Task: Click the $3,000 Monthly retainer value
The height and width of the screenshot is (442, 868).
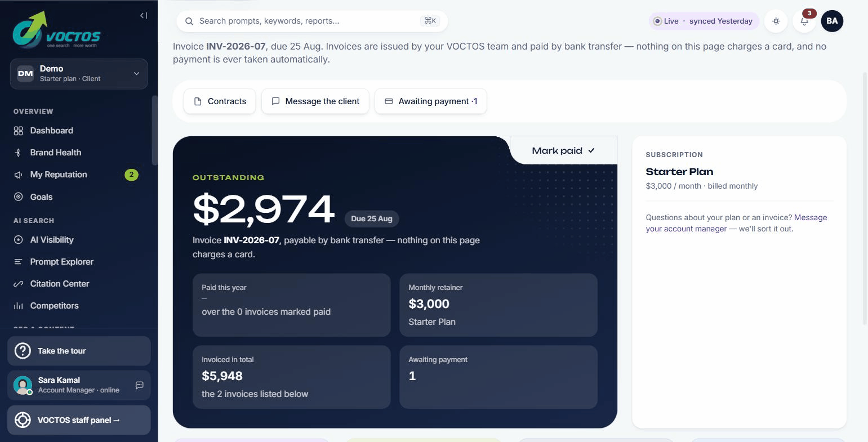Action: tap(429, 304)
